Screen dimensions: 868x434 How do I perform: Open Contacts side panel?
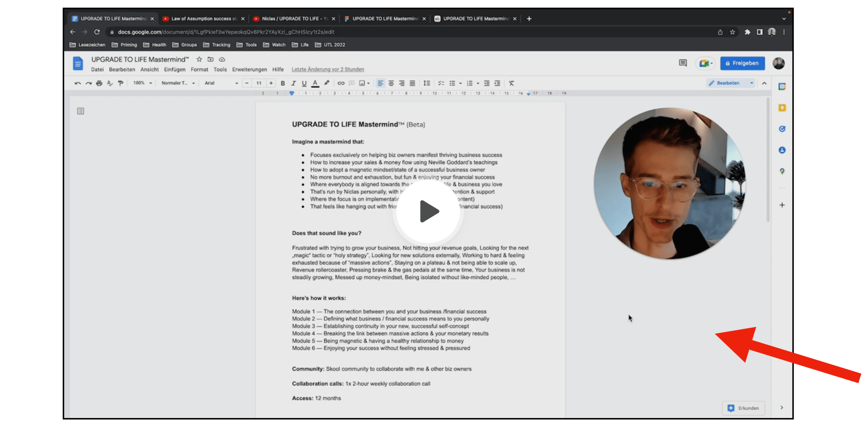pyautogui.click(x=782, y=150)
